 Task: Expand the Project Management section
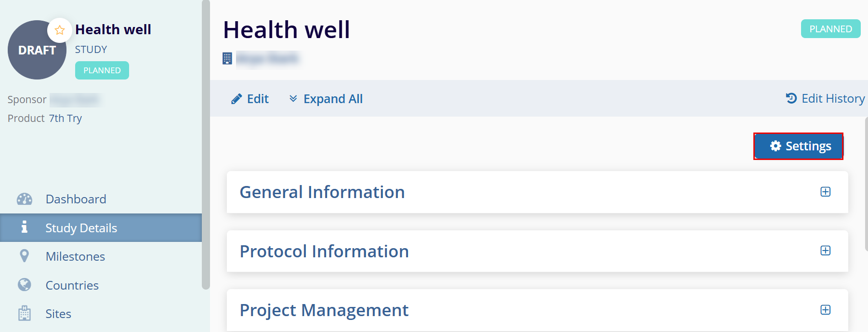tap(825, 310)
